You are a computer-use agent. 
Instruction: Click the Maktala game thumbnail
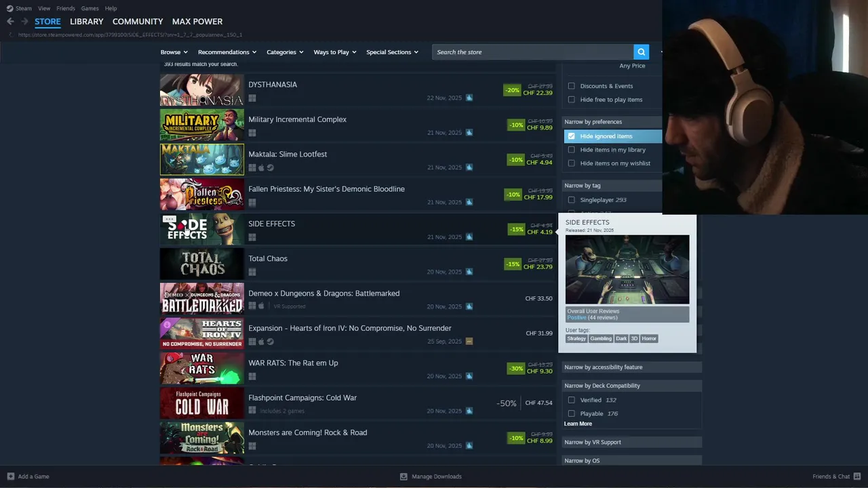point(202,159)
